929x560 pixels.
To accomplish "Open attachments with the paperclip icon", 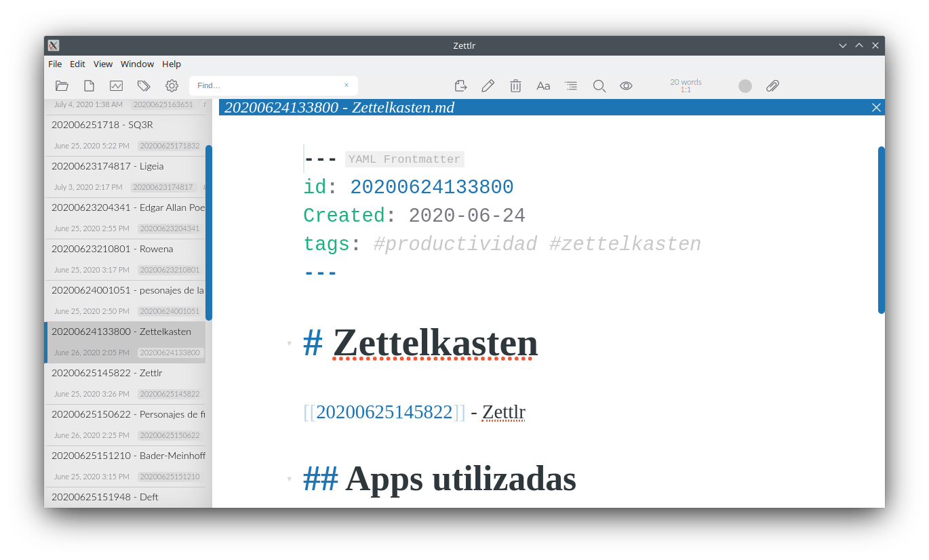I will pos(772,85).
